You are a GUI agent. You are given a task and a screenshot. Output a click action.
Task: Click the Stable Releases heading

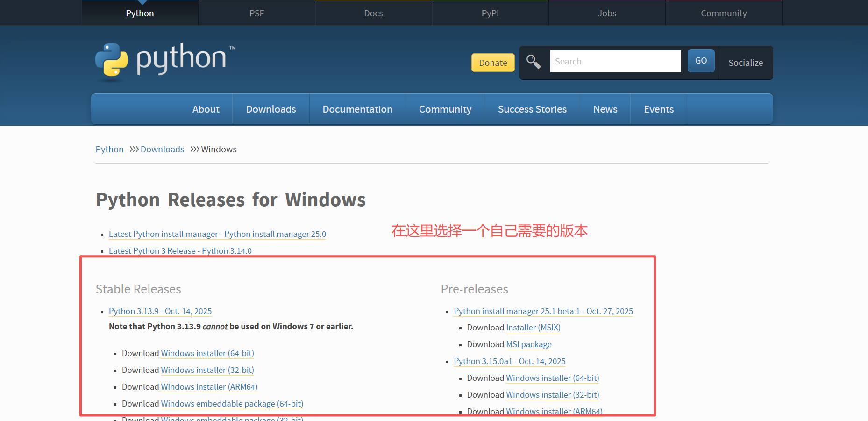point(138,289)
